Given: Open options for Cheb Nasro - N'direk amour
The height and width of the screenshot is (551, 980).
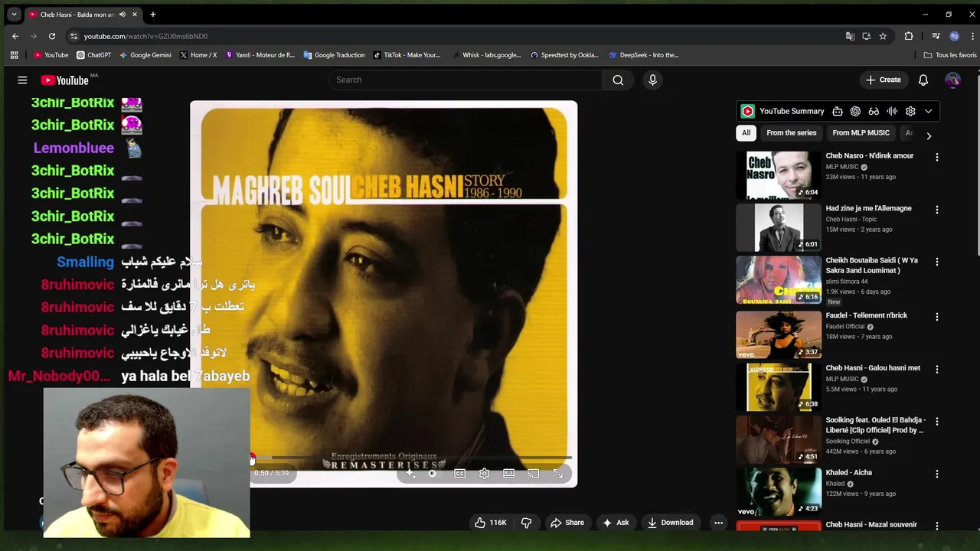Looking at the screenshot, I should coord(936,157).
